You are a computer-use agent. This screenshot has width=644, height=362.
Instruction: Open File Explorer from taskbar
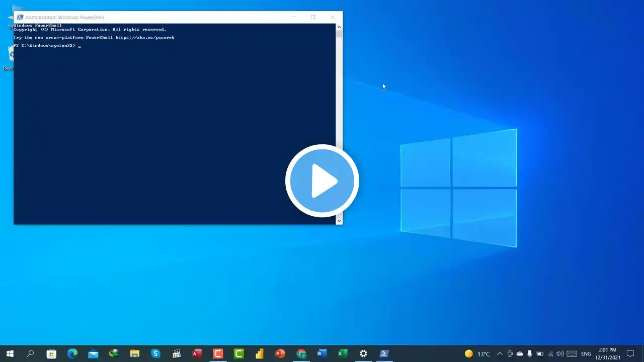(134, 353)
